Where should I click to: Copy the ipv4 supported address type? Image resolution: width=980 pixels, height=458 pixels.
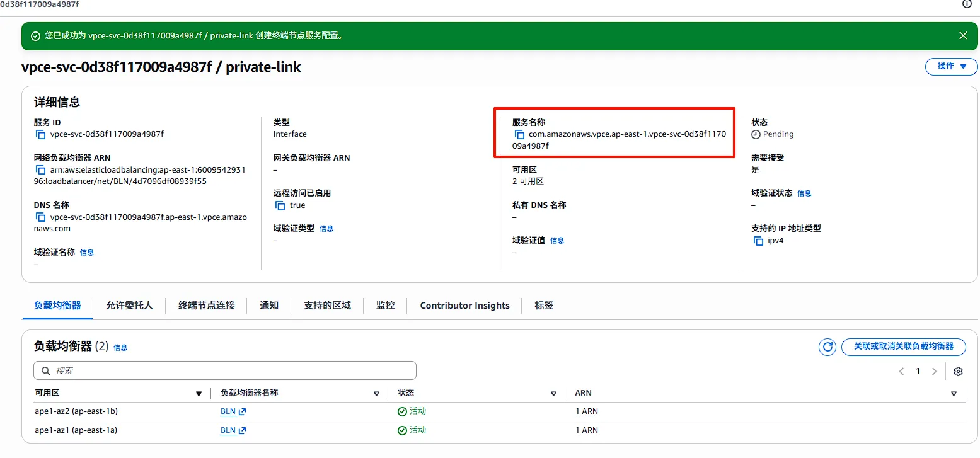coord(758,241)
